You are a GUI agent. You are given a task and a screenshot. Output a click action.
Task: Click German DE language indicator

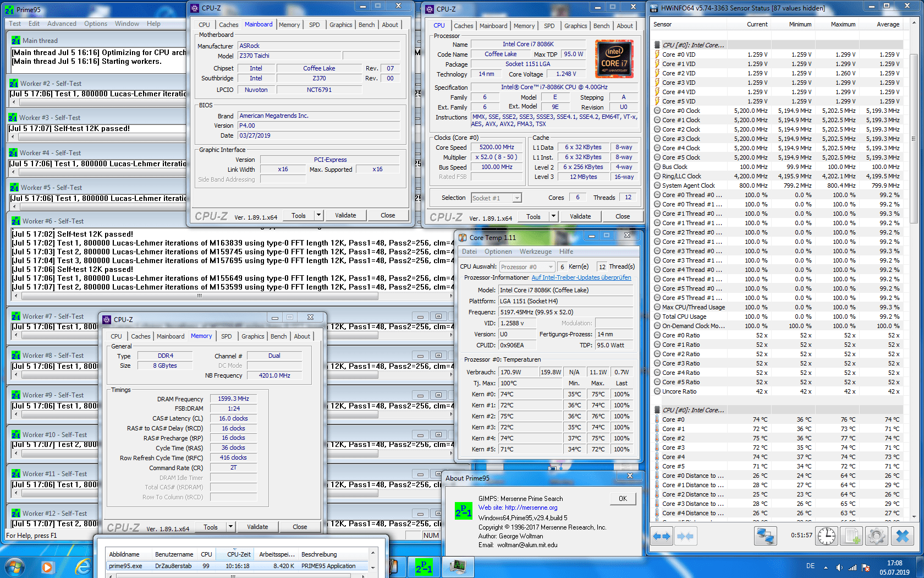coord(810,566)
